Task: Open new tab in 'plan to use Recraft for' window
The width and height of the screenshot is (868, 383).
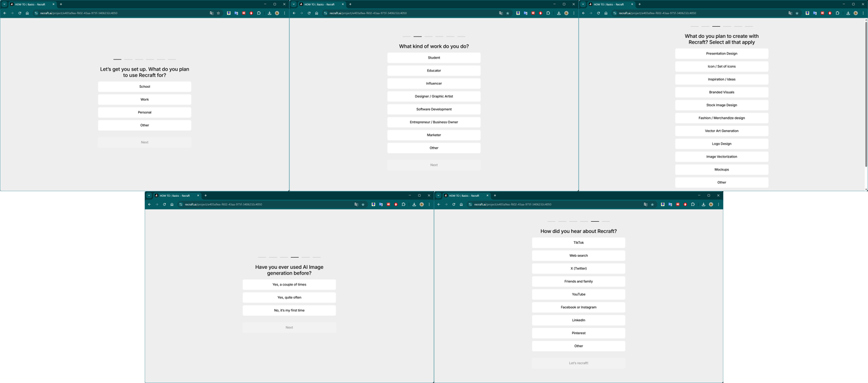Action: 61,4
